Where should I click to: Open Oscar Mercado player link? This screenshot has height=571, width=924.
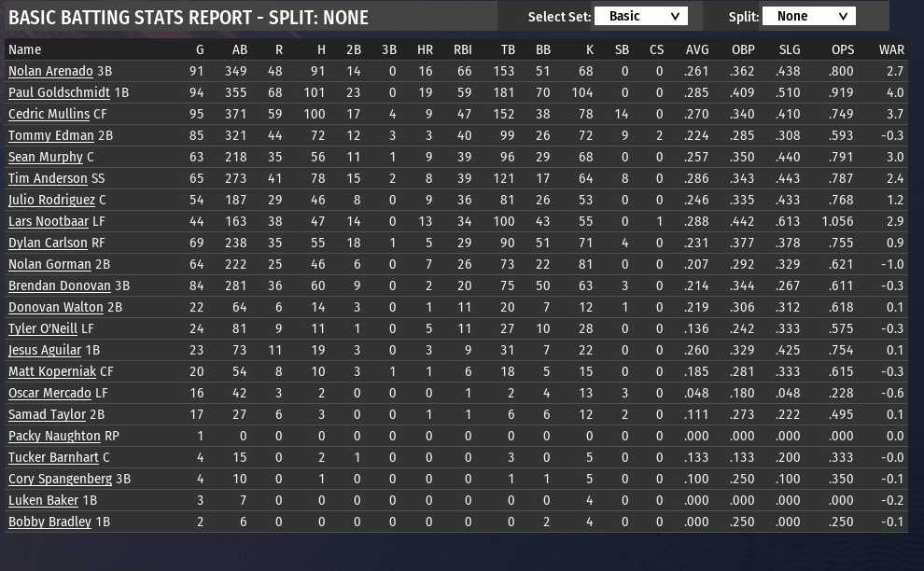[50, 393]
